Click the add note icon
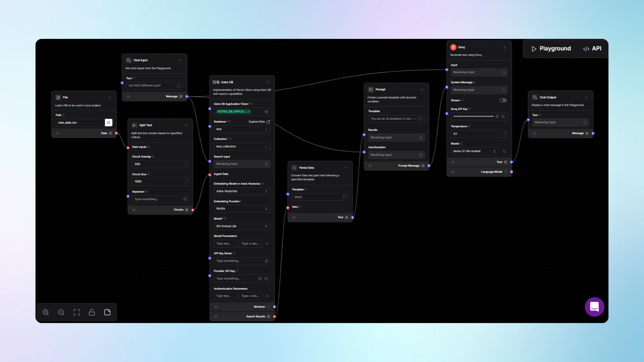 coord(107,312)
